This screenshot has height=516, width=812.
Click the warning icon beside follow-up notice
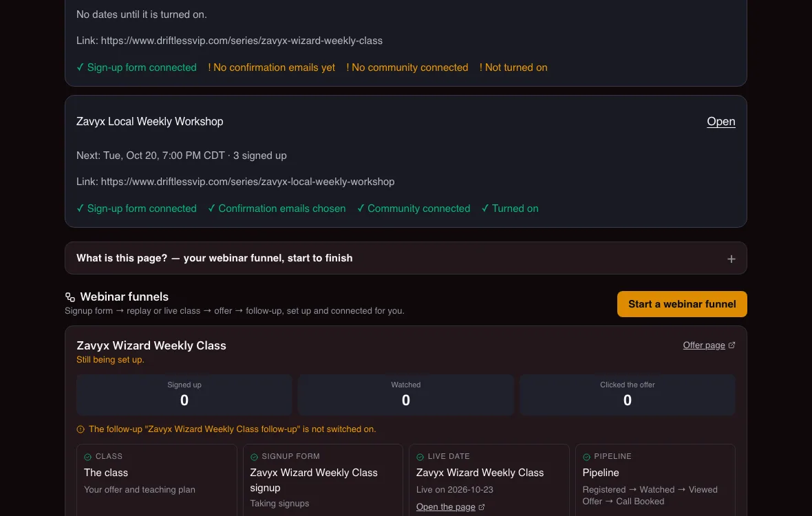(x=81, y=429)
